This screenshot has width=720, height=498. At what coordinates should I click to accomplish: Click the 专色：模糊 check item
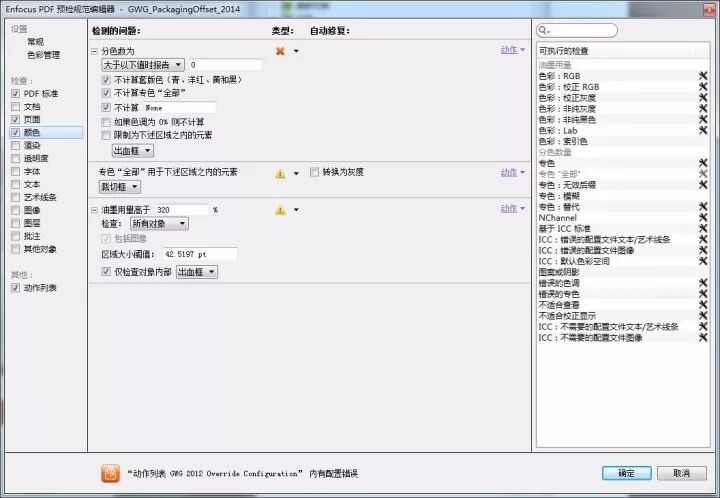(x=623, y=196)
